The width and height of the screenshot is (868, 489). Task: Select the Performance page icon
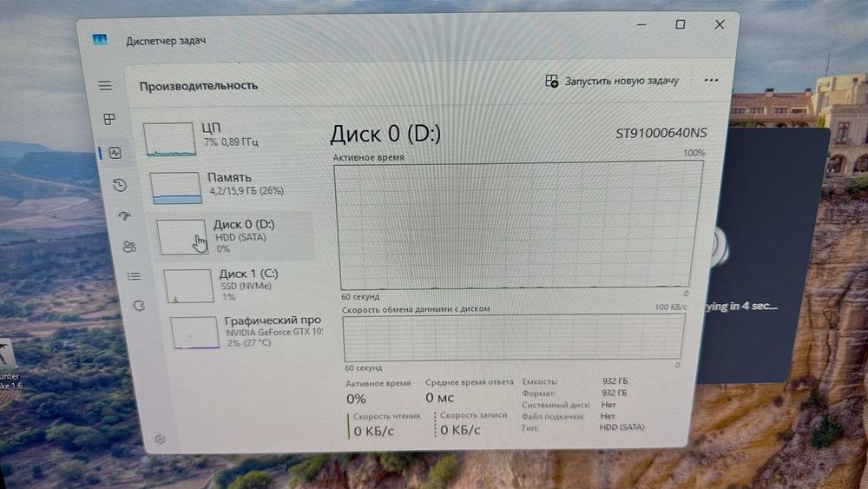tap(115, 153)
